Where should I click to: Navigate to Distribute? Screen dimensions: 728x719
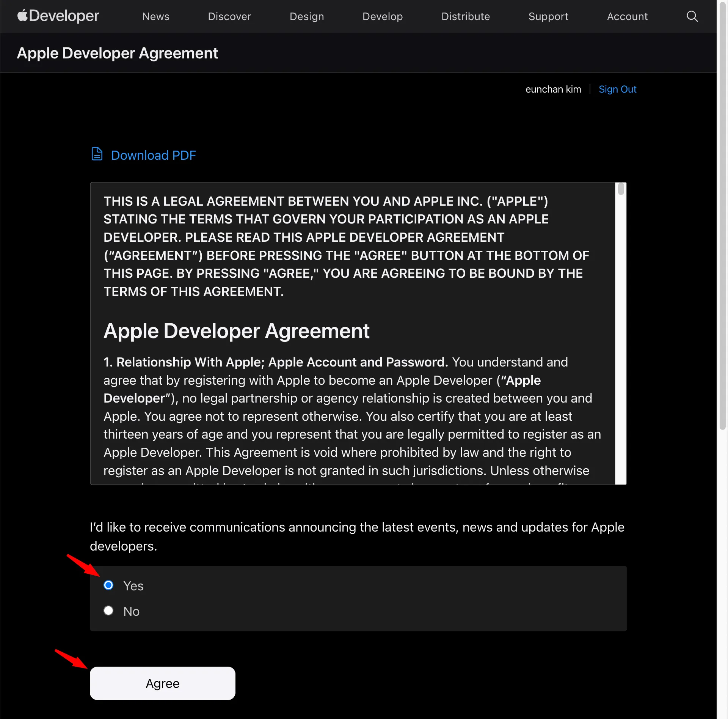tap(465, 16)
